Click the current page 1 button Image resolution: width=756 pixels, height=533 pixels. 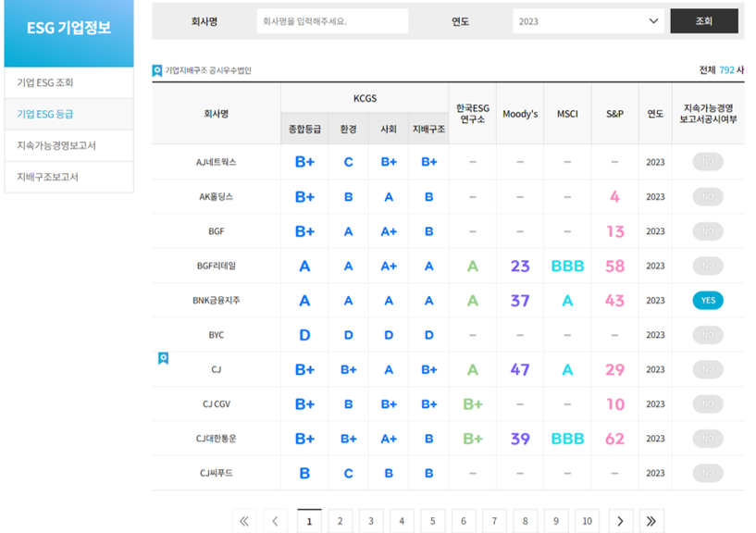(309, 521)
